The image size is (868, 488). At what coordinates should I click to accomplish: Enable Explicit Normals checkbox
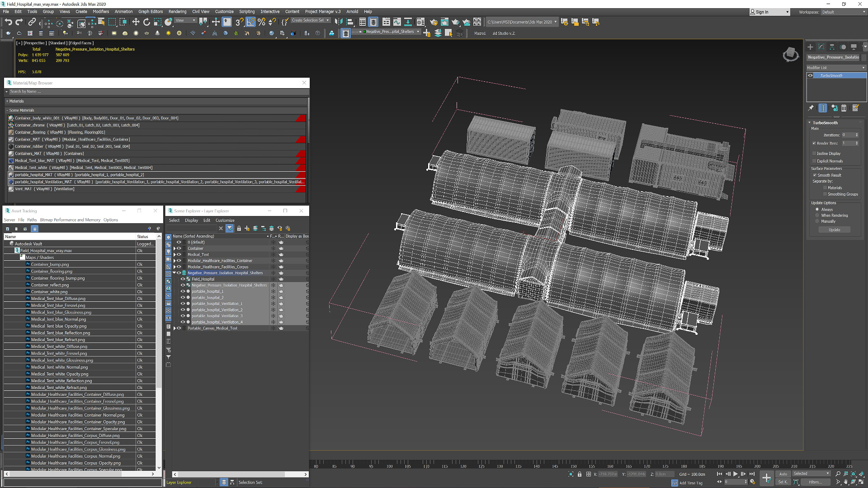click(x=814, y=161)
